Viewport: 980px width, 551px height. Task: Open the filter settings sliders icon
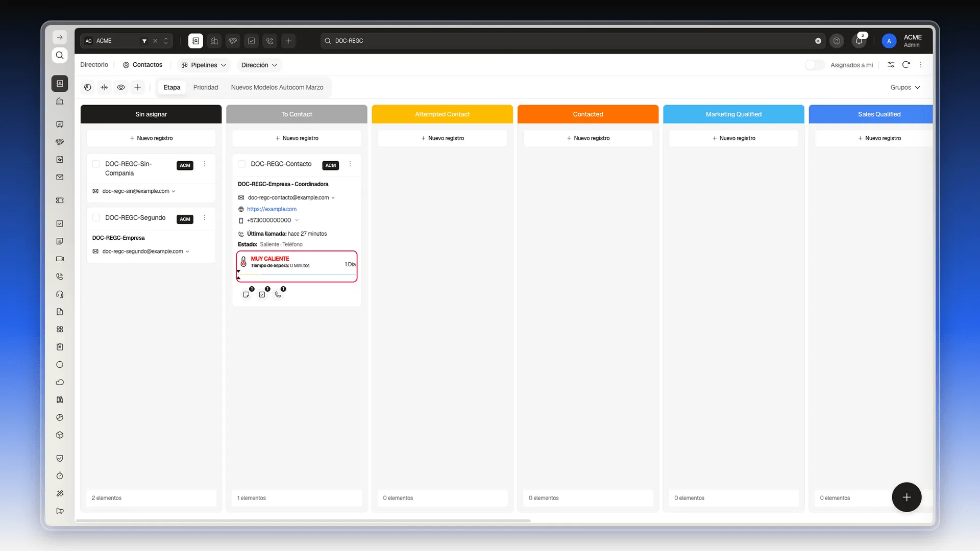pyautogui.click(x=891, y=65)
